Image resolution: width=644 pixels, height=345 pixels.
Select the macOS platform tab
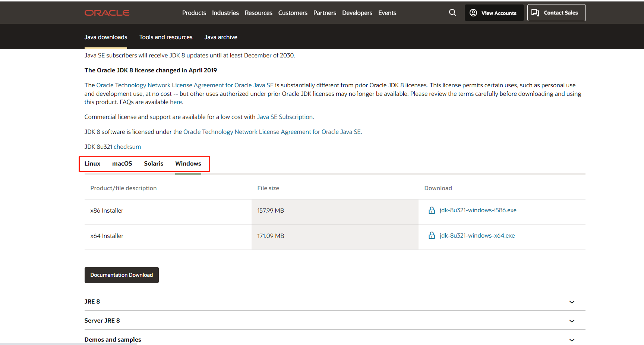point(122,163)
